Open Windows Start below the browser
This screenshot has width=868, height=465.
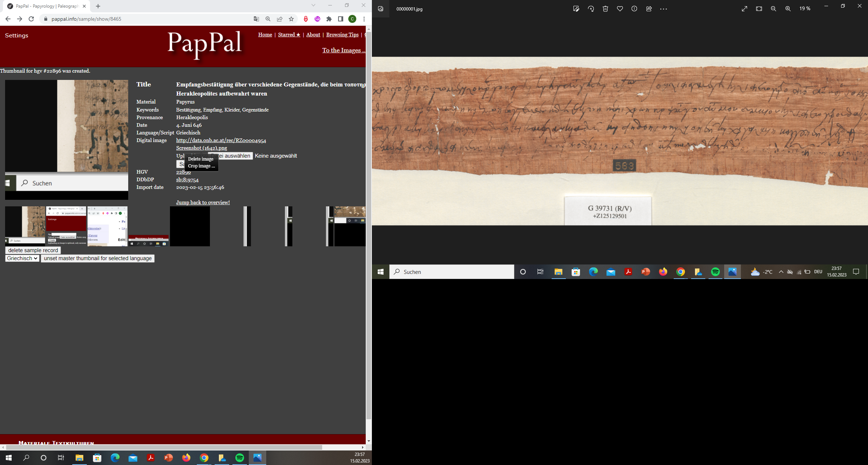pyautogui.click(x=9, y=458)
